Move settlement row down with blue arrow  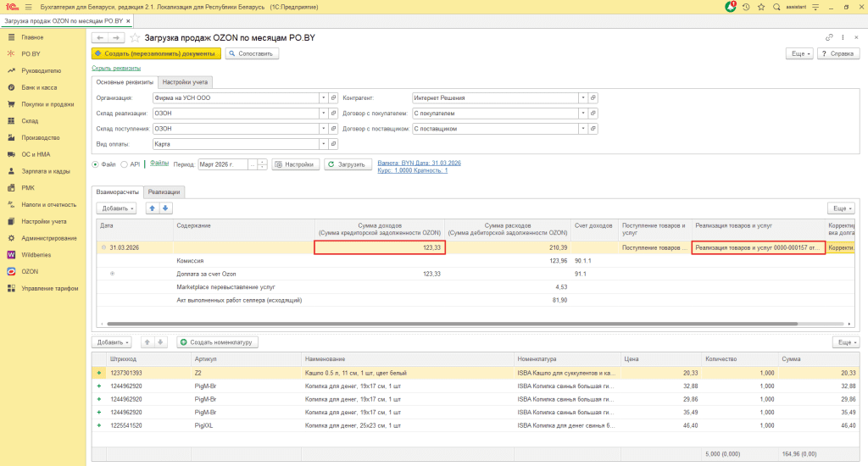165,208
